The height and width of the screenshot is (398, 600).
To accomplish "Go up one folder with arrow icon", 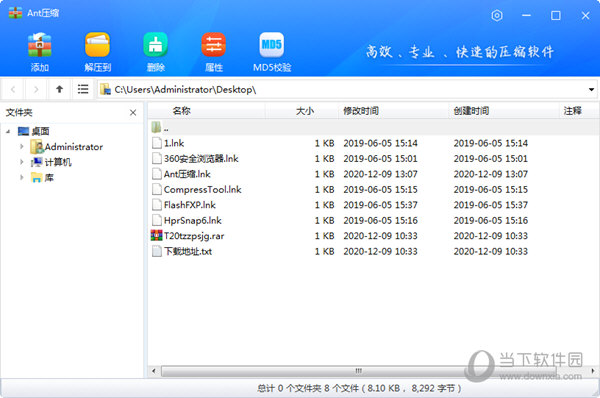I will [59, 89].
